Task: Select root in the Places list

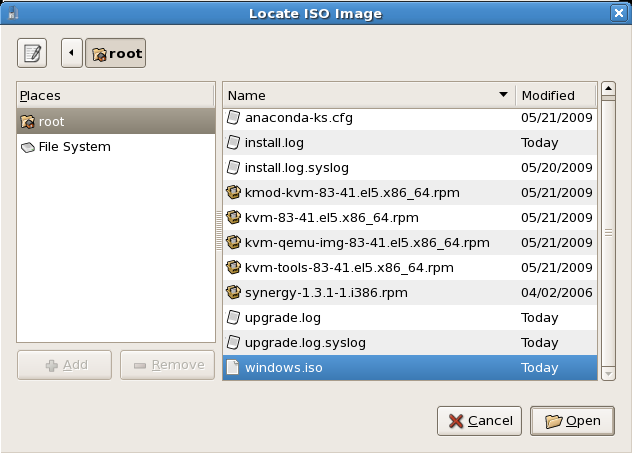Action: coord(116,121)
